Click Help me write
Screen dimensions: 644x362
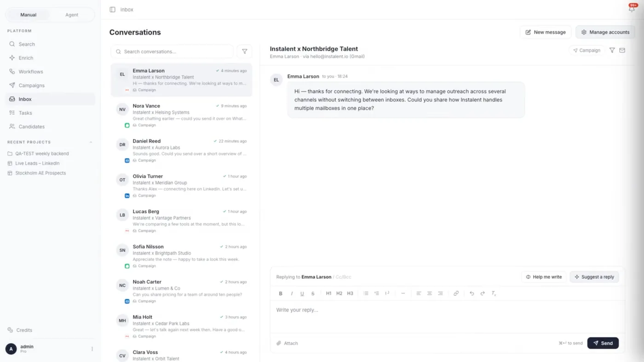544,277
